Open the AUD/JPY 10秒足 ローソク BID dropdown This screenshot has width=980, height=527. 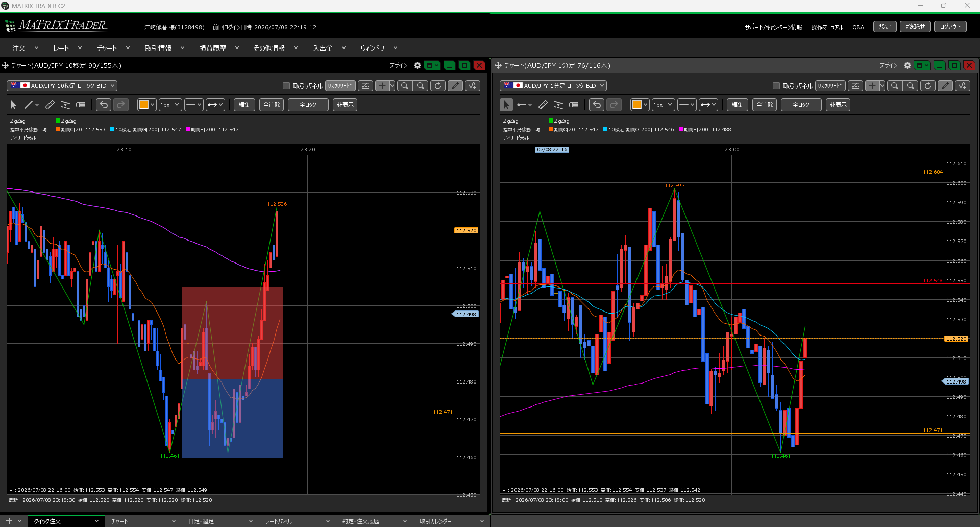62,86
